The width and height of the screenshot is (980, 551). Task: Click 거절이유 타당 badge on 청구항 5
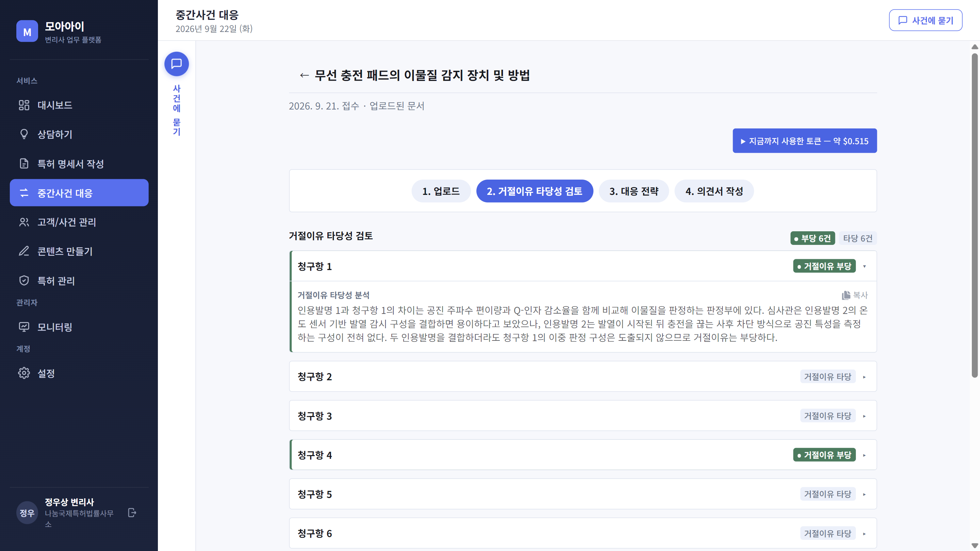828,494
